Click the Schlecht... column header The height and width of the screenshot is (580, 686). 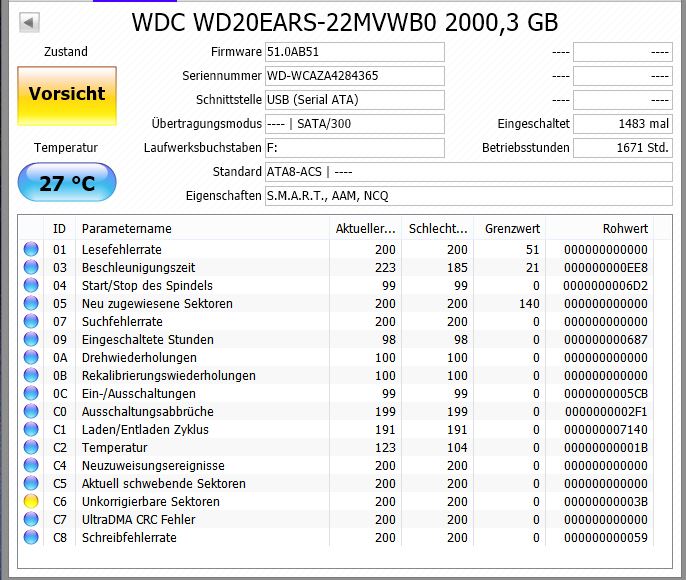click(x=438, y=229)
